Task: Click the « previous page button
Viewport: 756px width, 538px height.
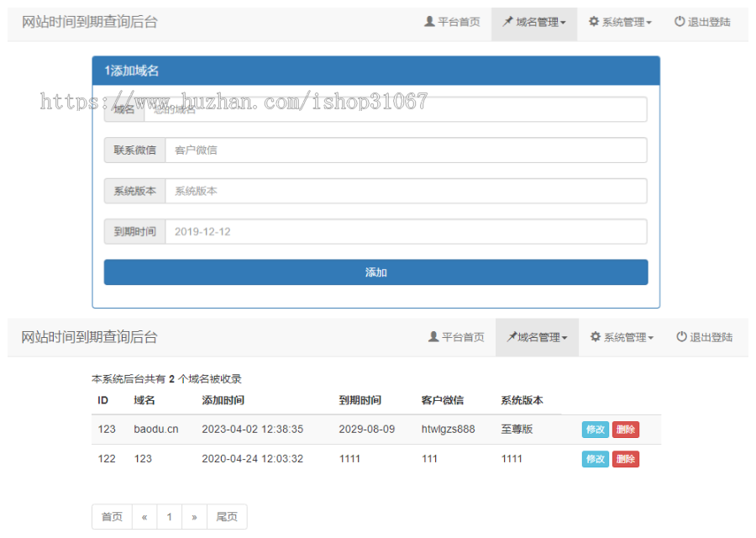Action: tap(144, 517)
